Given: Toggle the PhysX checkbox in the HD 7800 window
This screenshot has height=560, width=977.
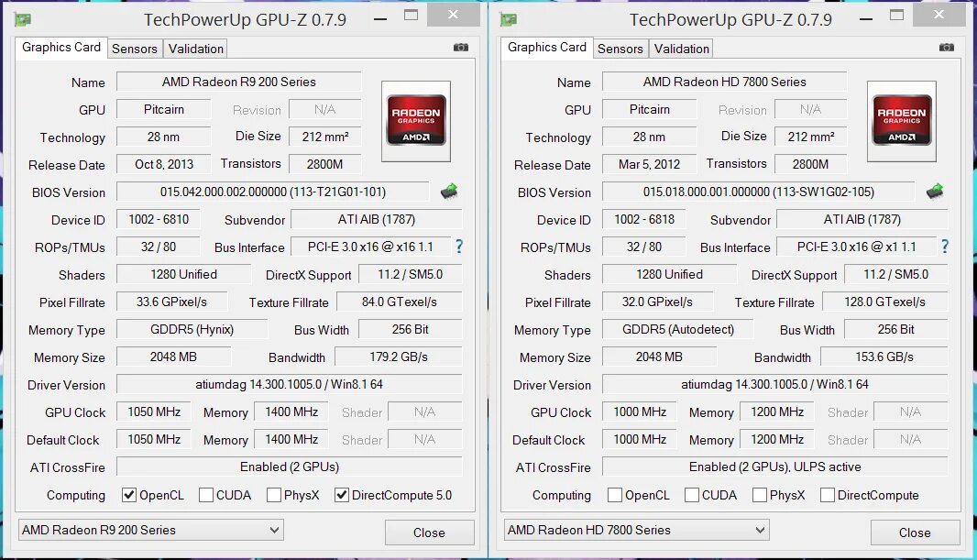Looking at the screenshot, I should click(760, 495).
